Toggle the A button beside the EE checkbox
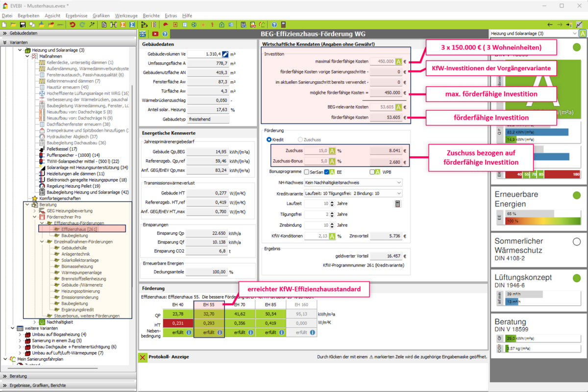This screenshot has height=392, width=588. pyautogui.click(x=332, y=172)
